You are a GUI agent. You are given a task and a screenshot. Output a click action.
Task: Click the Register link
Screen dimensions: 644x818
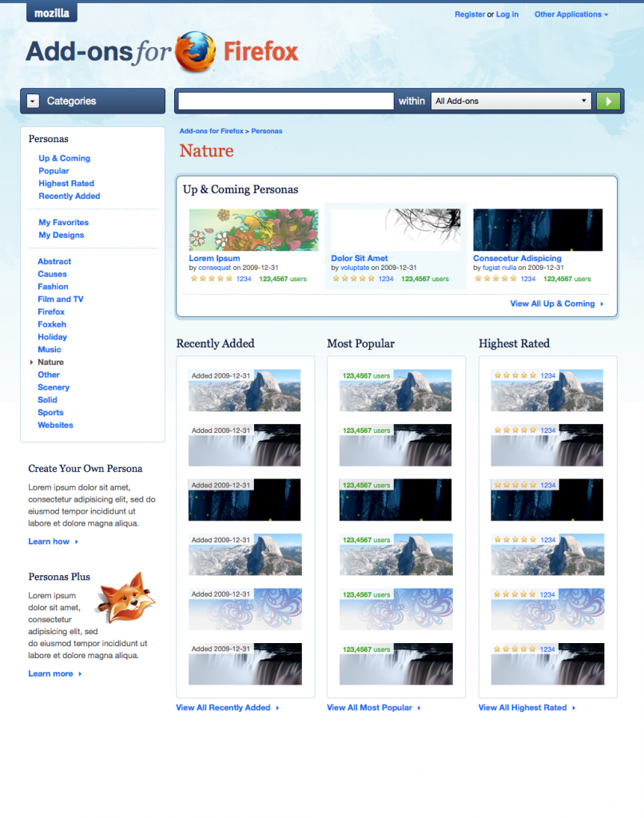pos(470,14)
